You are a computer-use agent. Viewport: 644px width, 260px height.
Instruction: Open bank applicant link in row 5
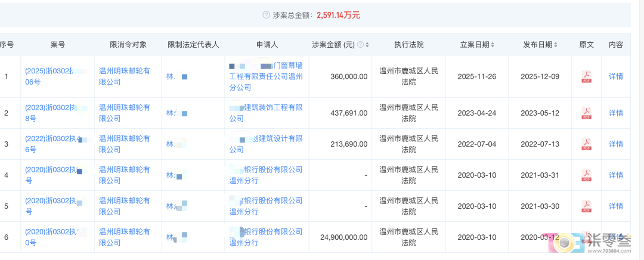[266, 206]
